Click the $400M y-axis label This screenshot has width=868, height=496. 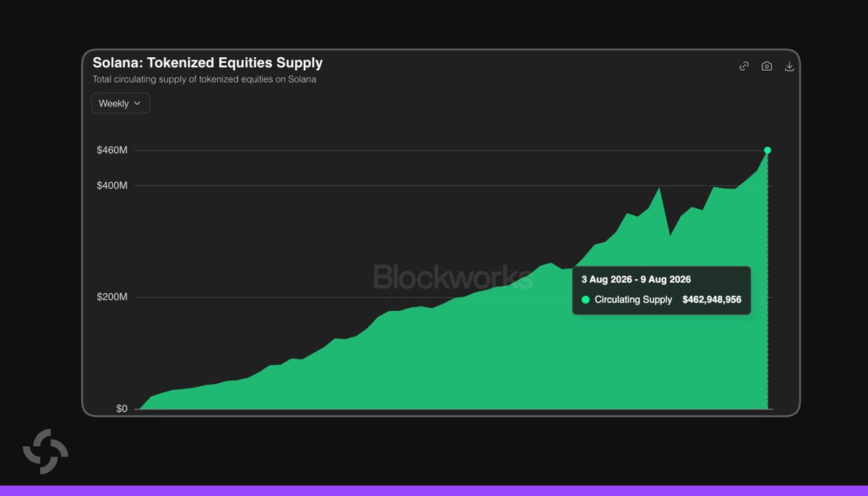point(112,186)
